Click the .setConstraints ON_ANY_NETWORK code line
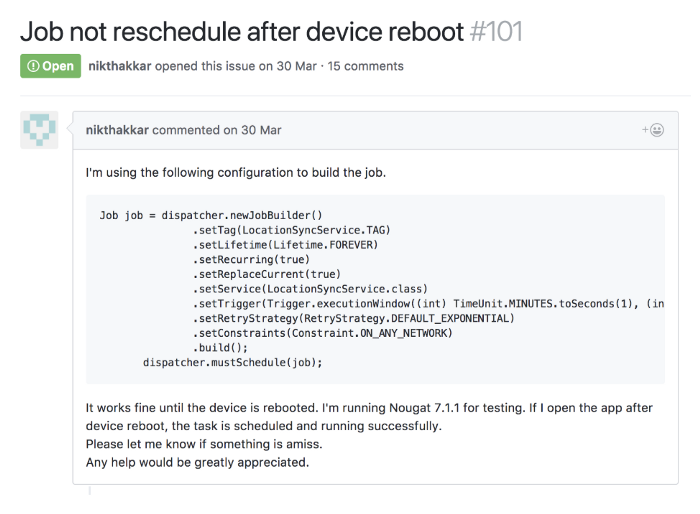Screen dimensions: 700x514 point(322,332)
